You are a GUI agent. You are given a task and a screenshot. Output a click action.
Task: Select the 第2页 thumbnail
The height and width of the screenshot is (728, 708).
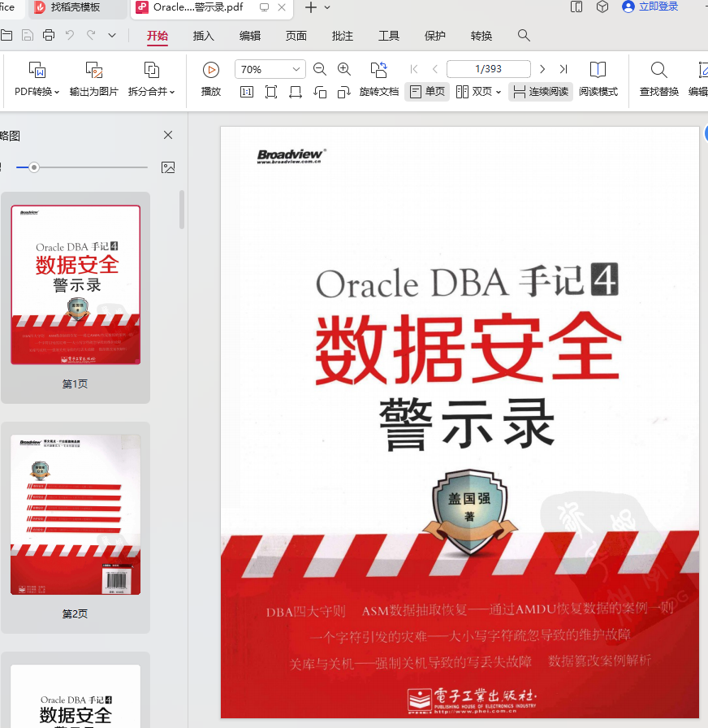(x=76, y=527)
